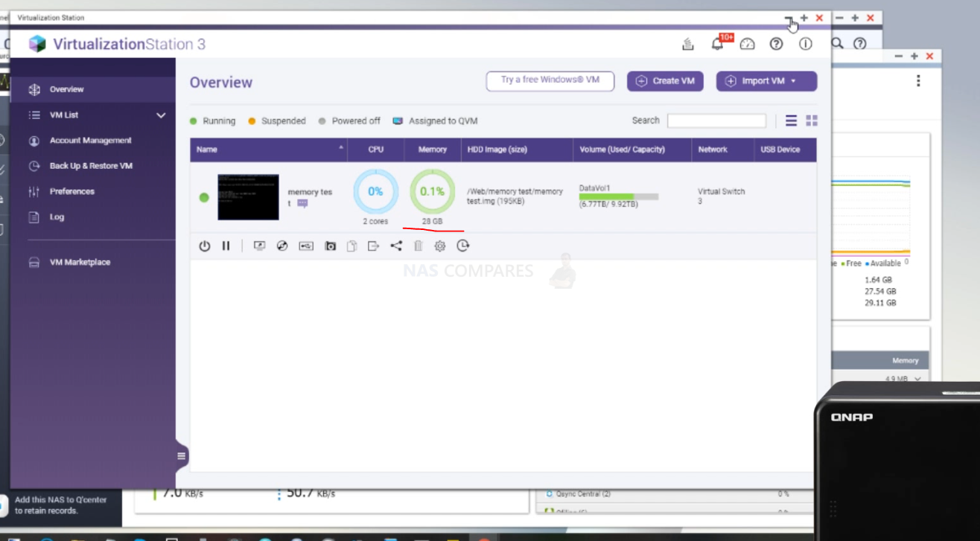Click the green running status dot on the memory test row
Viewport: 980px width, 541px height.
click(x=204, y=197)
